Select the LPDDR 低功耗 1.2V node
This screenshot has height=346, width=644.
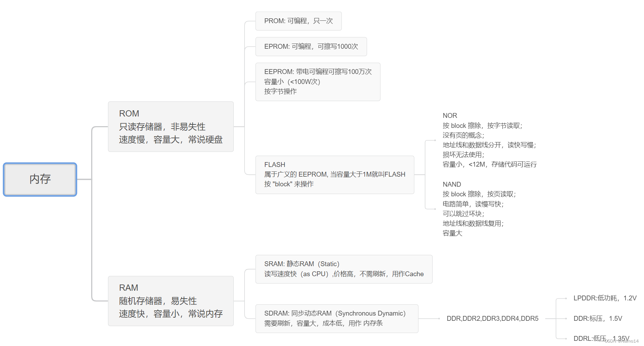coord(605,298)
